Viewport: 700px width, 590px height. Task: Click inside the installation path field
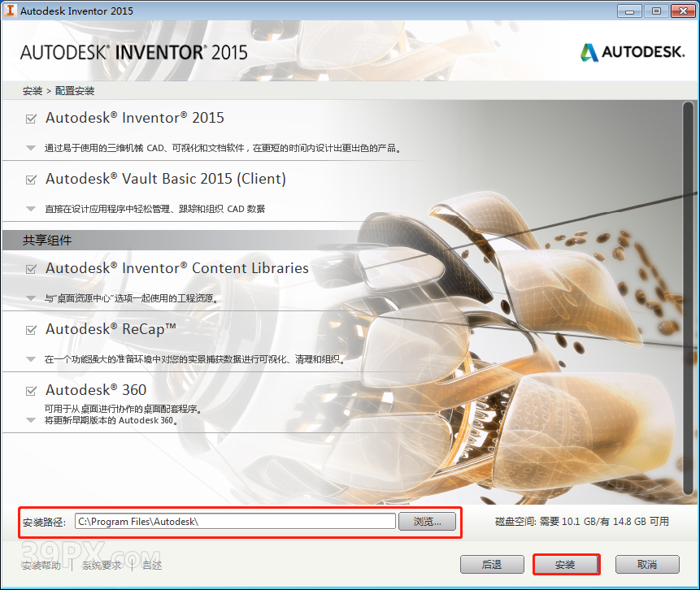point(236,521)
